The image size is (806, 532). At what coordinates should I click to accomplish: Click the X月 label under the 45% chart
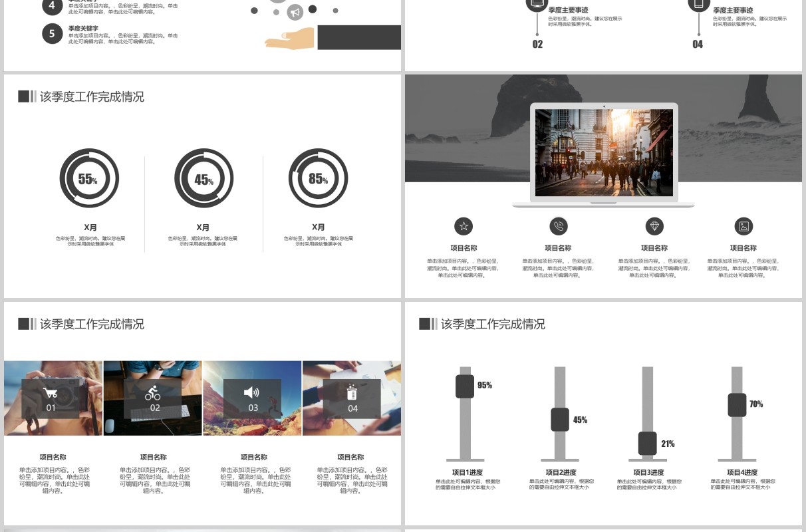click(203, 227)
